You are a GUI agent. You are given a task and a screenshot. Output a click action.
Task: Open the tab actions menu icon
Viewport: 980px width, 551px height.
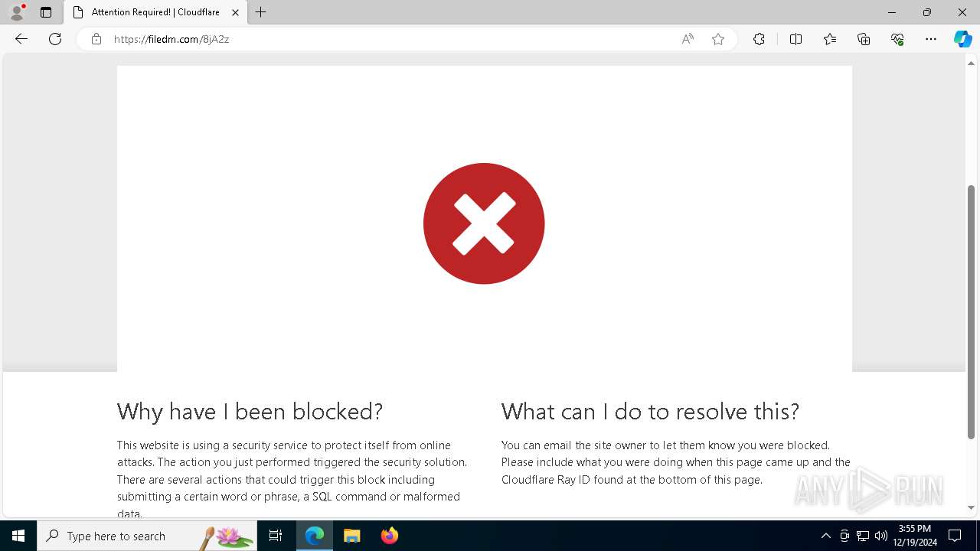pyautogui.click(x=46, y=12)
